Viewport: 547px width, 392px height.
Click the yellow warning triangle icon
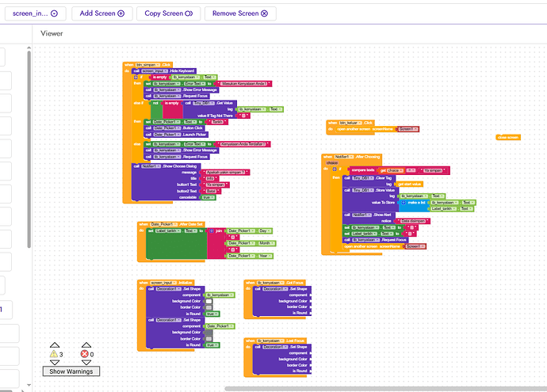point(55,354)
